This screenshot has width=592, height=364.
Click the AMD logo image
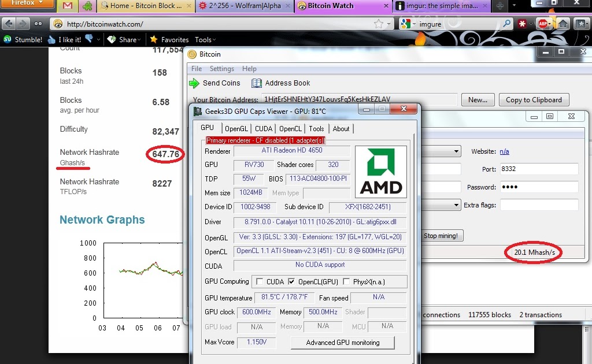381,172
